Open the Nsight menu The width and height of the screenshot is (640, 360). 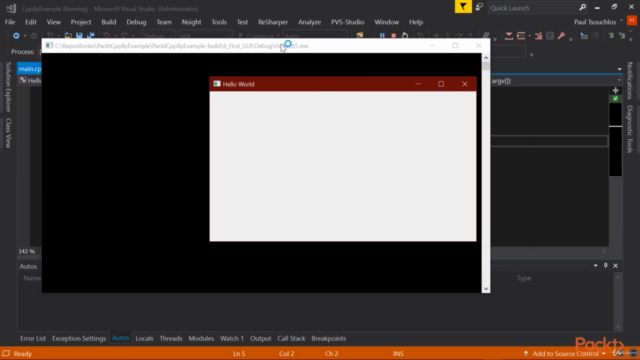(x=191, y=22)
